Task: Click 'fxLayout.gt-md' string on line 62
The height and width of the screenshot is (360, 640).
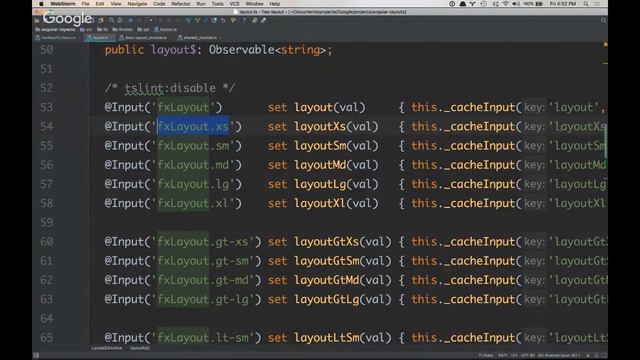Action: pyautogui.click(x=203, y=280)
